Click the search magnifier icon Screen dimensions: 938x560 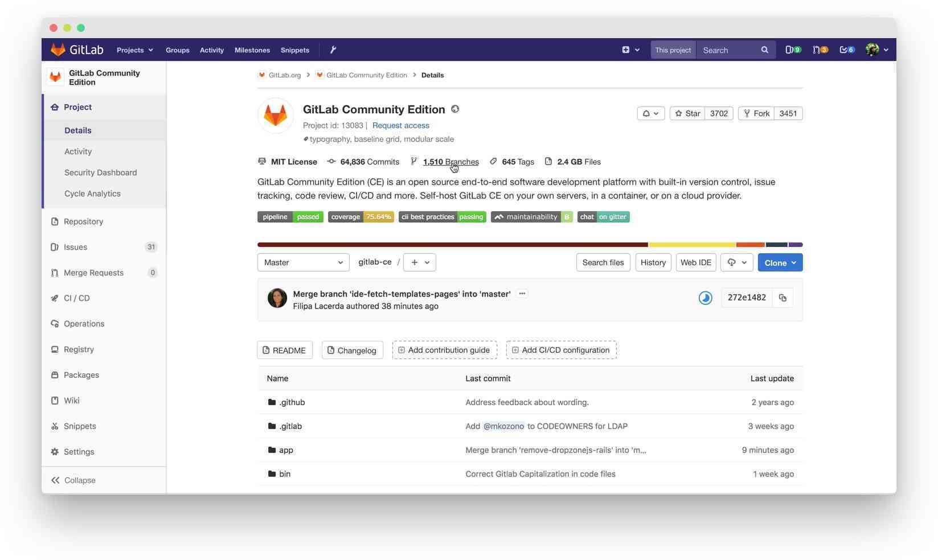coord(764,50)
